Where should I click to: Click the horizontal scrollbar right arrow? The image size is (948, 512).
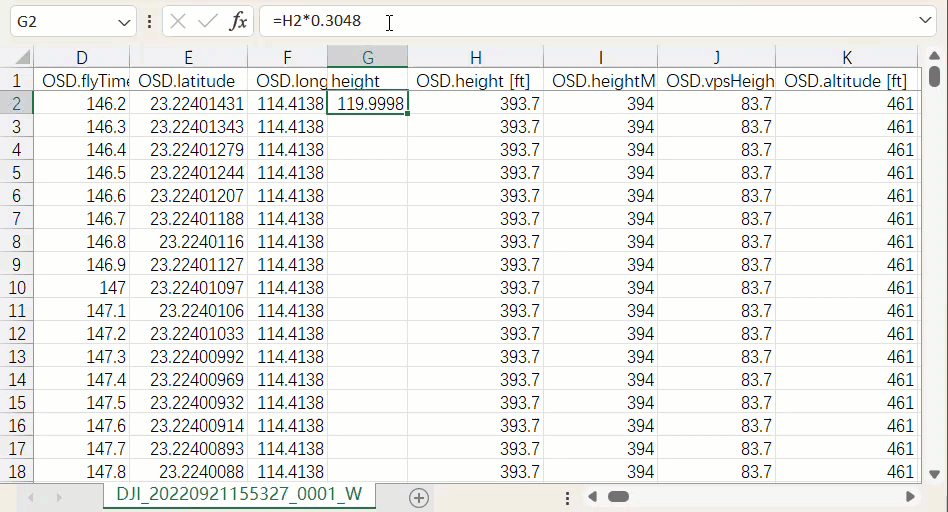910,496
